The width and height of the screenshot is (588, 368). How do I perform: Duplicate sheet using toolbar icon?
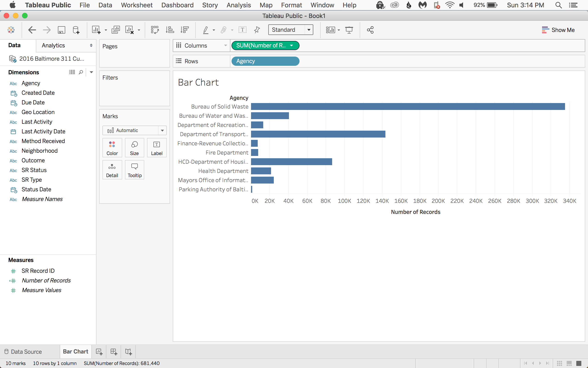[x=116, y=30]
